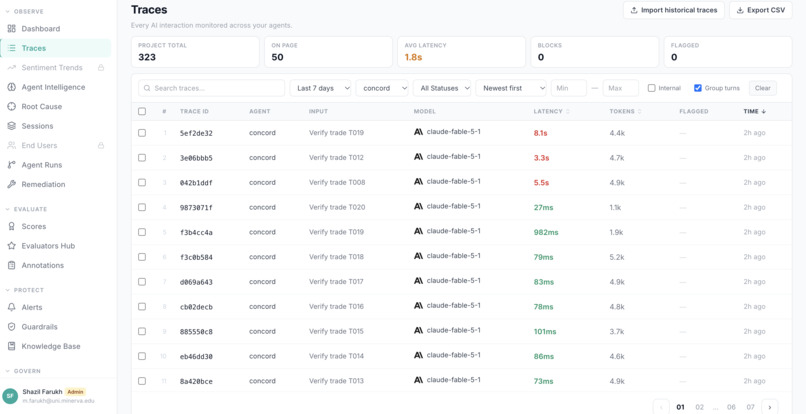Select the checkbox for trace f3b4cc4a
The width and height of the screenshot is (806, 414).
[142, 232]
